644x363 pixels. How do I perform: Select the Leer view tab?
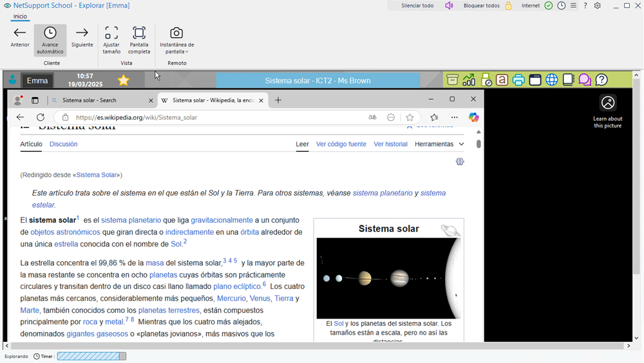[x=302, y=144]
